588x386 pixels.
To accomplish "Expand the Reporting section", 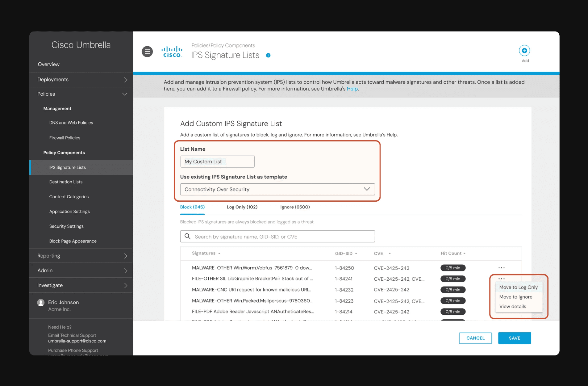I will 81,256.
